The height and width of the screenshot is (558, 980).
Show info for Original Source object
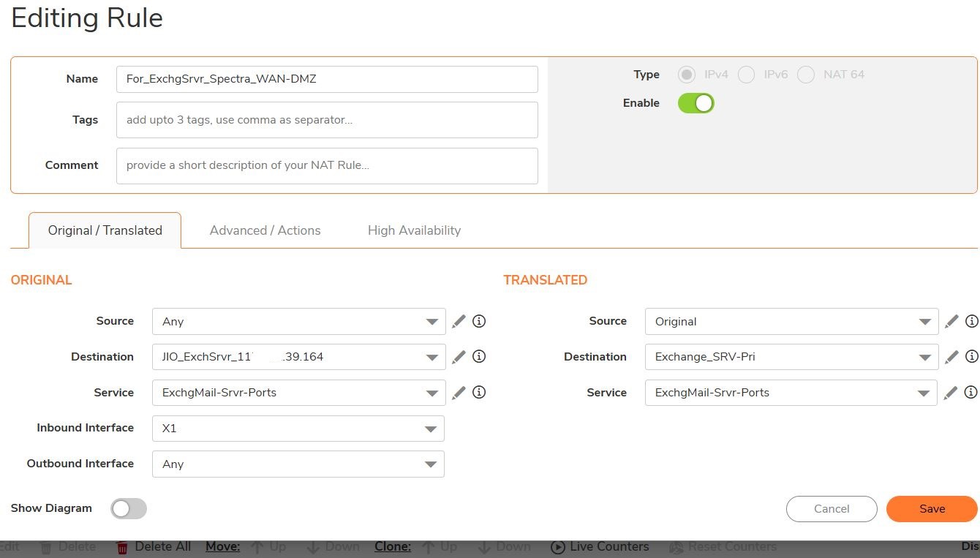[x=479, y=321]
